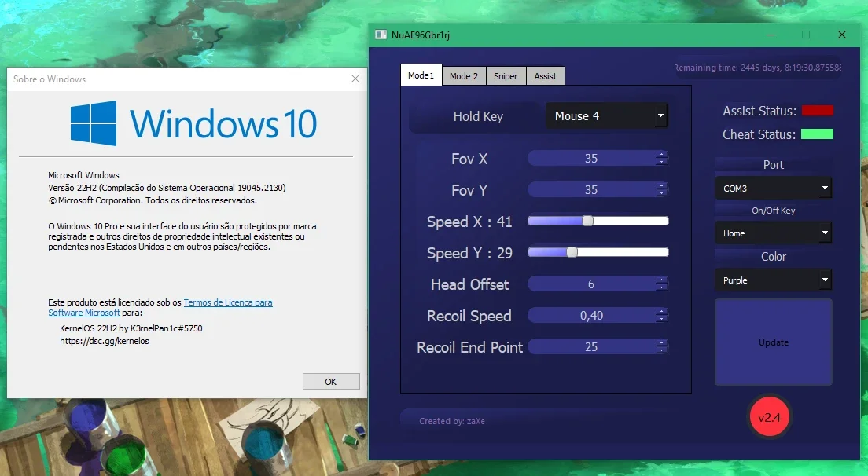This screenshot has height=476, width=868.
Task: Switch to the Mode1 tab
Action: (x=421, y=75)
